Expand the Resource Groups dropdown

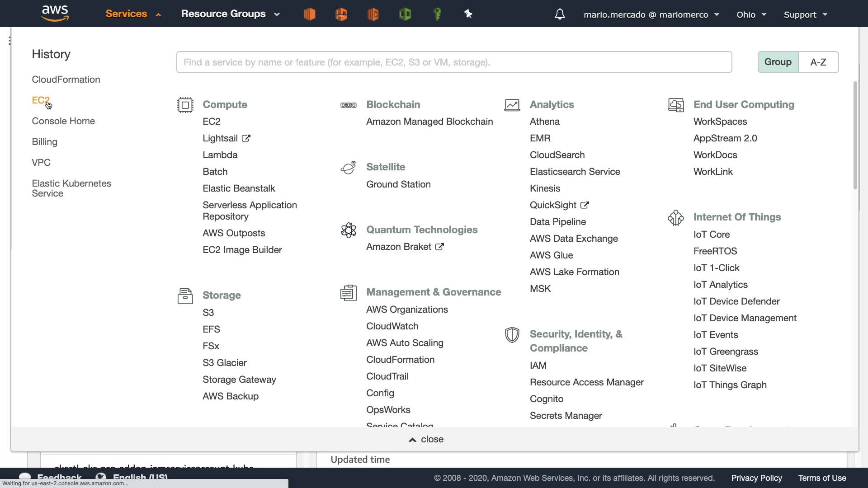pyautogui.click(x=230, y=14)
